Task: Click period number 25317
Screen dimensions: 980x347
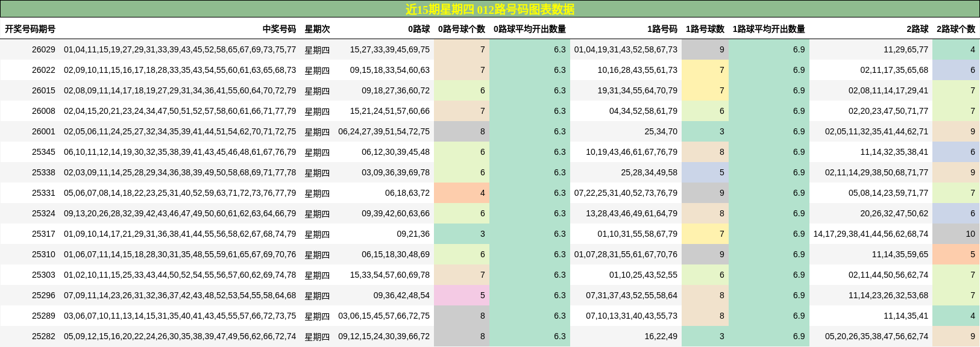Action: 43,234
